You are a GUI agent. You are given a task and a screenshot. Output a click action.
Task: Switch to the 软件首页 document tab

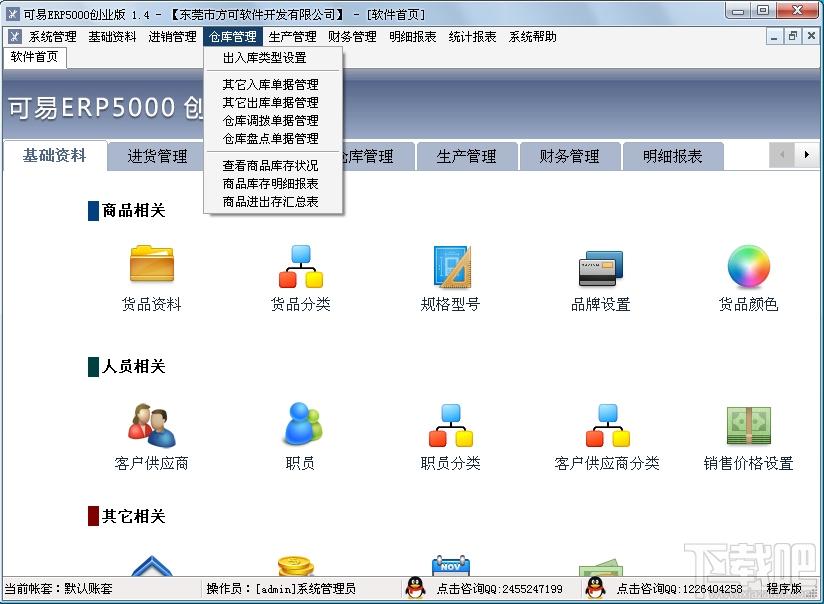click(35, 57)
